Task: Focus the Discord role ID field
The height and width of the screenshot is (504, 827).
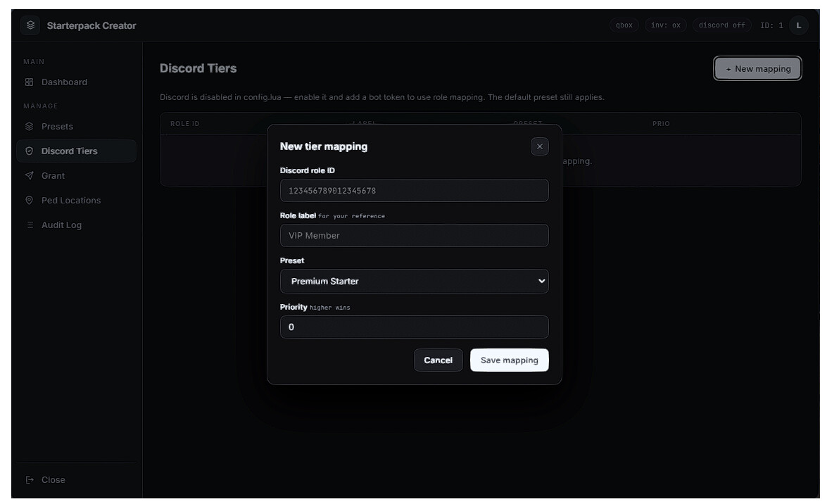Action: (x=414, y=191)
